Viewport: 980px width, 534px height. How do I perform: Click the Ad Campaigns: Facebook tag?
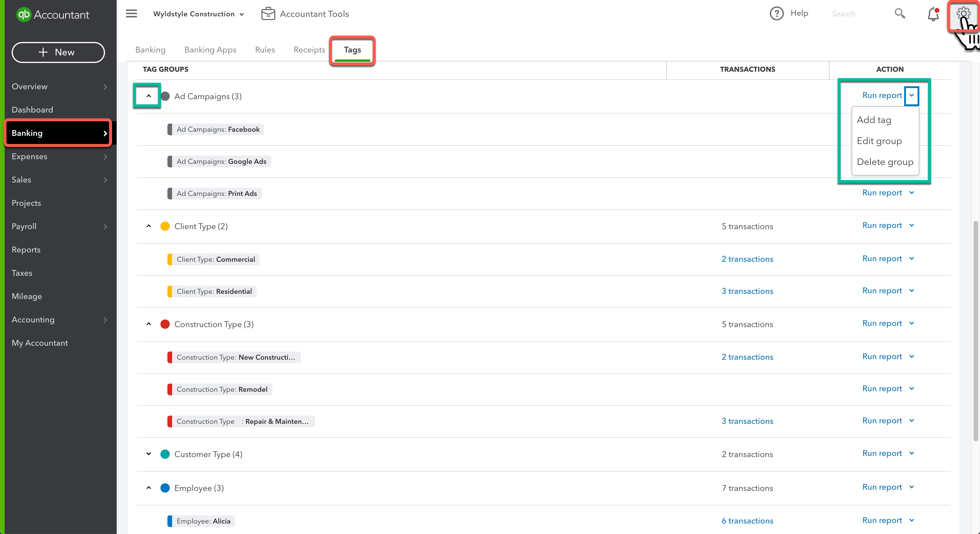tap(216, 129)
